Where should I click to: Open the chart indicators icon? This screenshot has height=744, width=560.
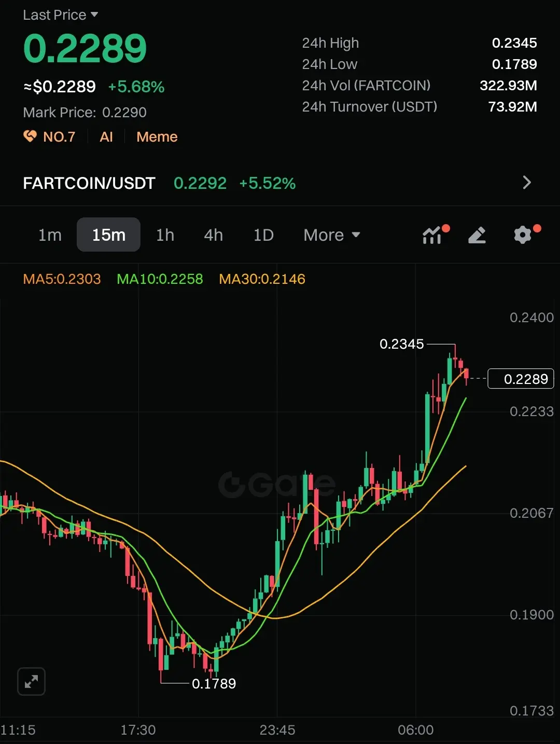432,235
